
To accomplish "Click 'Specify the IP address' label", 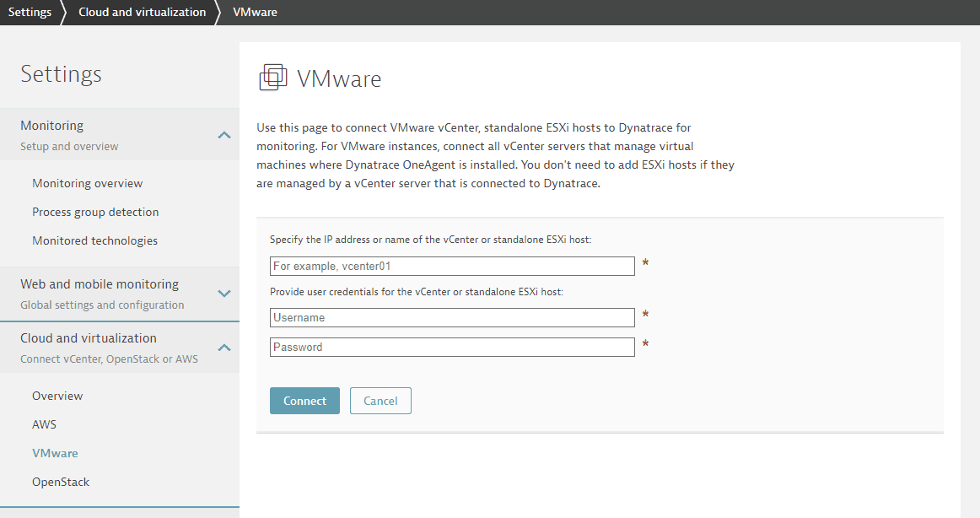I will pos(431,240).
